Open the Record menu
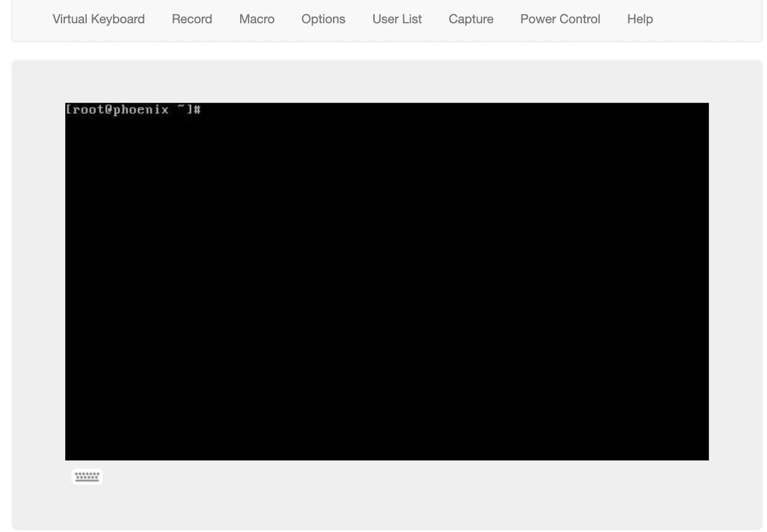This screenshot has width=767, height=532. pos(192,19)
